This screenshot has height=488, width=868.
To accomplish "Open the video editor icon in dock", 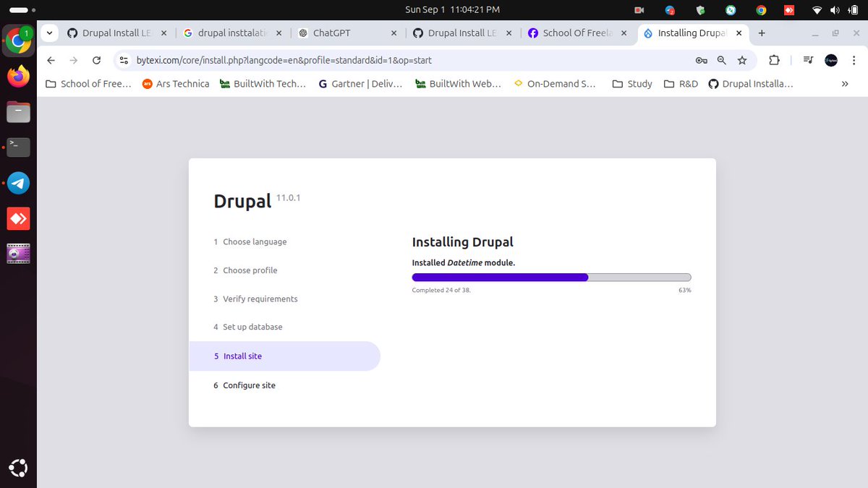I will pyautogui.click(x=18, y=254).
